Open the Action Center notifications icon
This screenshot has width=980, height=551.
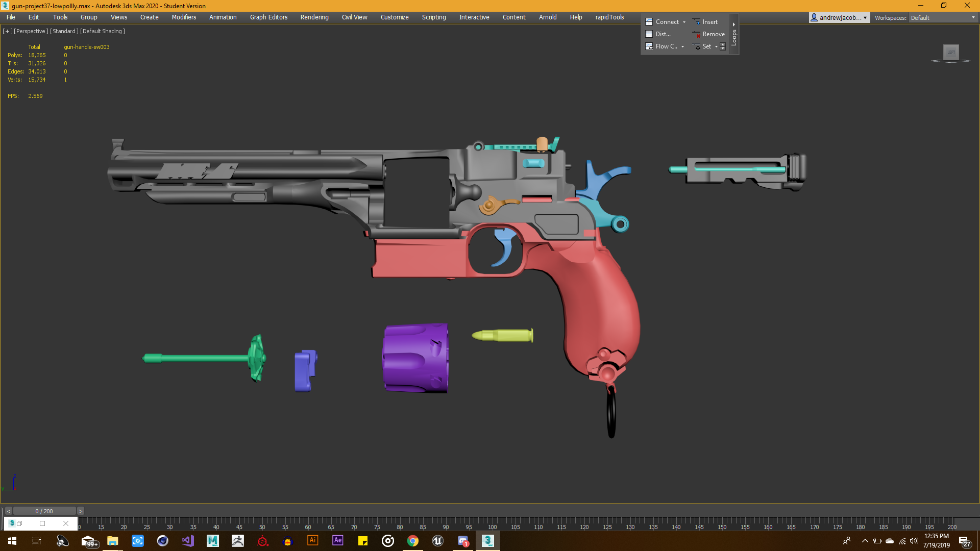964,541
